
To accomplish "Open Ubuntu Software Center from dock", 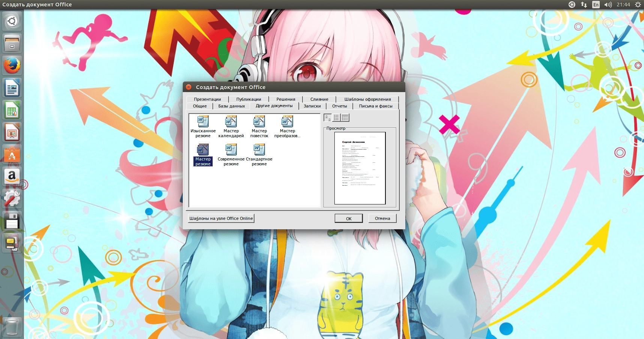I will coord(12,154).
